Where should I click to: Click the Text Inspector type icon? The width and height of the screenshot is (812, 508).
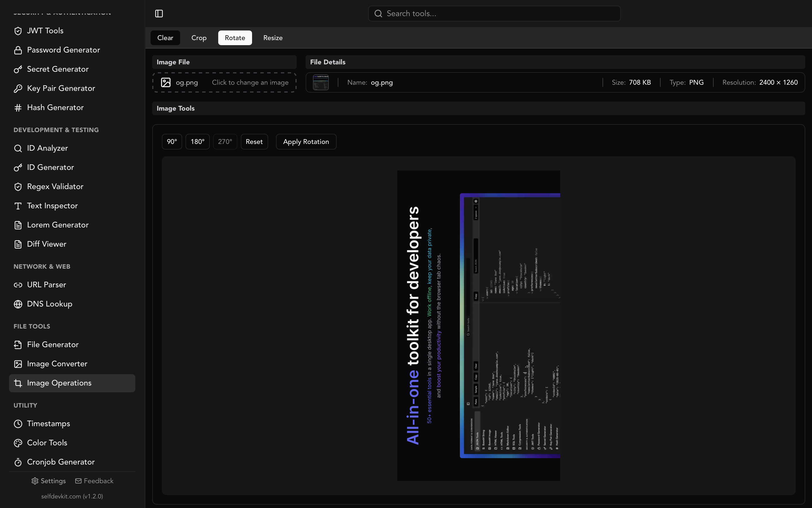[18, 206]
